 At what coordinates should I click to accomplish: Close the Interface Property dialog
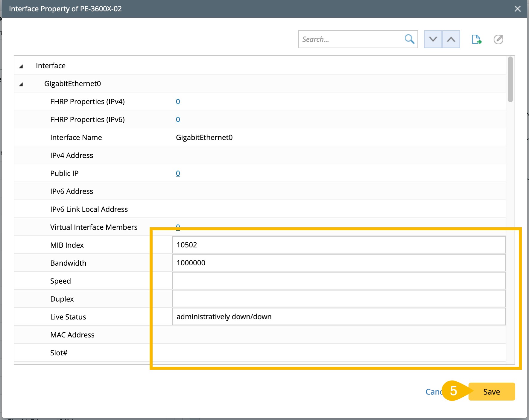517,9
